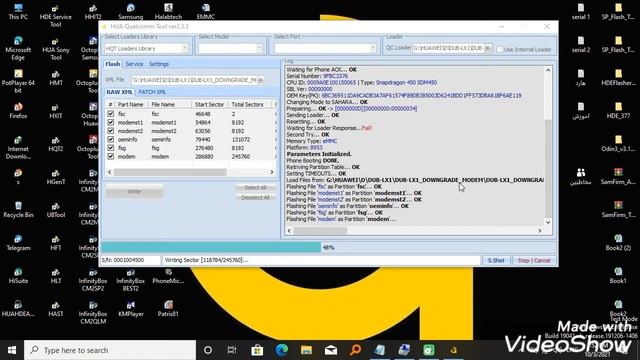Open the HiSuite desktop icon
Image resolution: width=640 pixels, height=360 pixels.
pyautogui.click(x=18, y=276)
